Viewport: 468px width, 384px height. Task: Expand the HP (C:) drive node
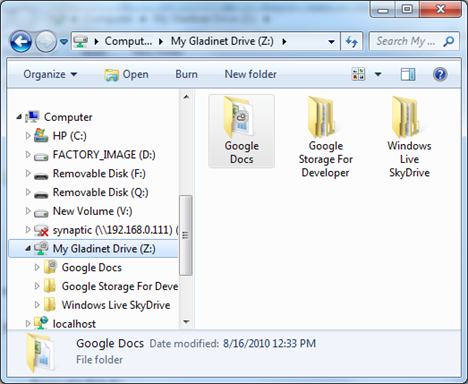coord(28,136)
